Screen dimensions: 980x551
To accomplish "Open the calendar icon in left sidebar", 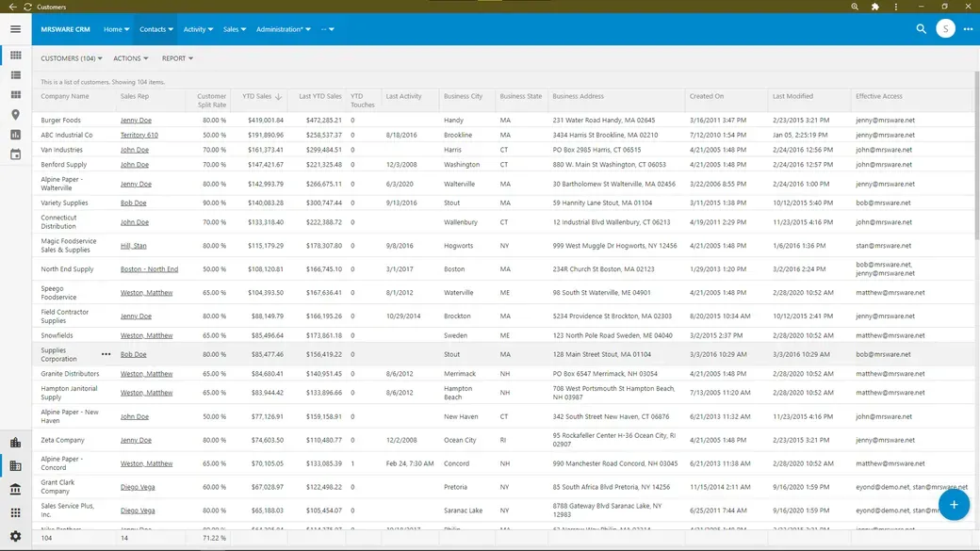I will 15,154.
